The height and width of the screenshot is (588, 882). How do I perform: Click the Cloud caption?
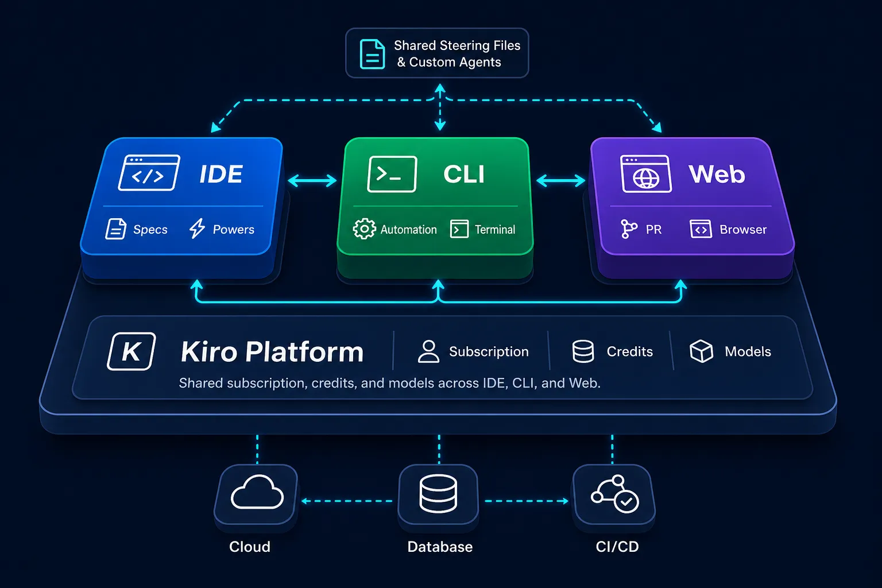(250, 547)
